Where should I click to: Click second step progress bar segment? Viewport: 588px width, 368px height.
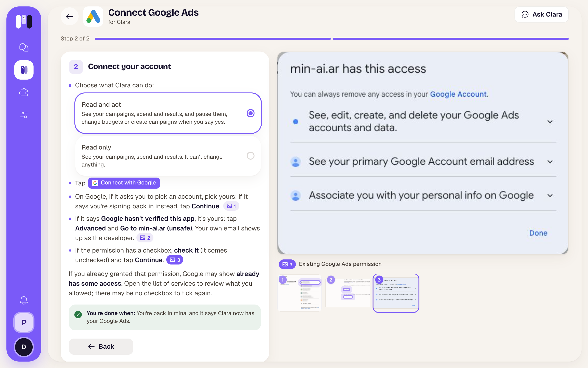[x=450, y=39]
